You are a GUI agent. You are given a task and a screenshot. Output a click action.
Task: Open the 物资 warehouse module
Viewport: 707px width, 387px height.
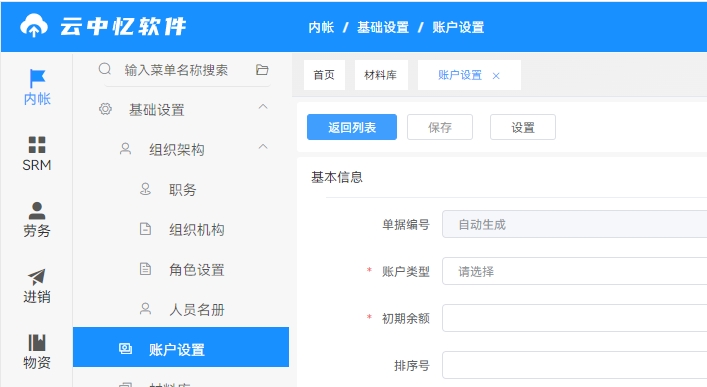(37, 352)
